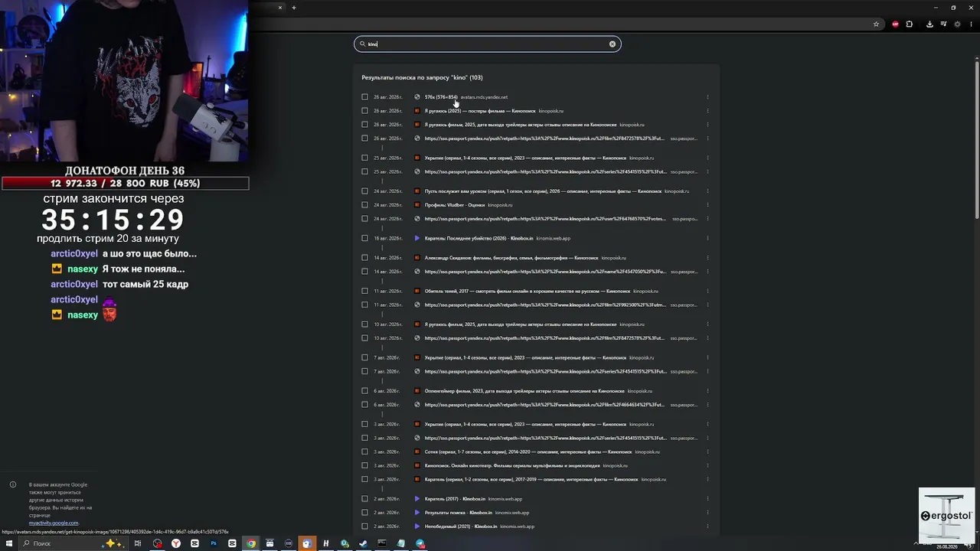The width and height of the screenshot is (980, 551).
Task: Open the Кинопоиск. Онлайн кинотеатр link
Action: [x=512, y=465]
